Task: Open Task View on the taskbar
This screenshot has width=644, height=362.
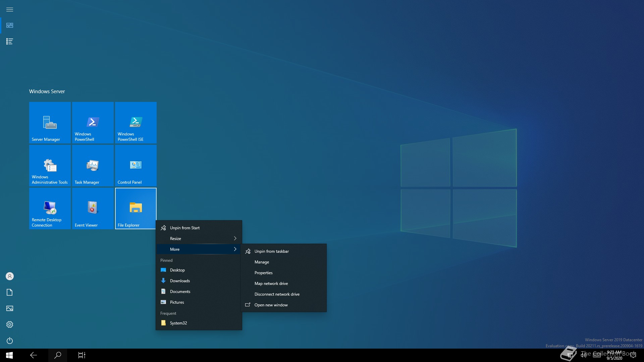Action: 82,355
